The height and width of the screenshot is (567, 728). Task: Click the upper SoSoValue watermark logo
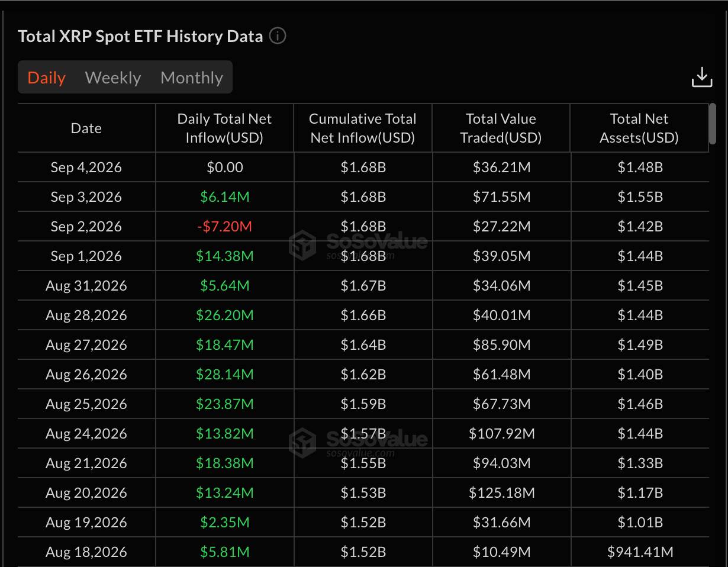357,245
